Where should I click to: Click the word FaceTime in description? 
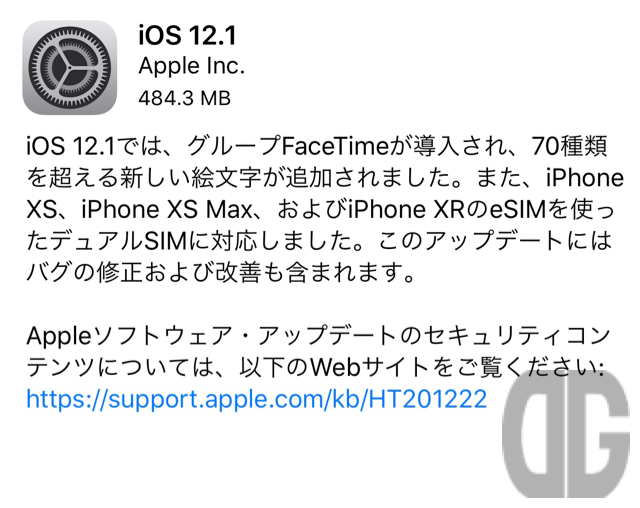click(335, 146)
